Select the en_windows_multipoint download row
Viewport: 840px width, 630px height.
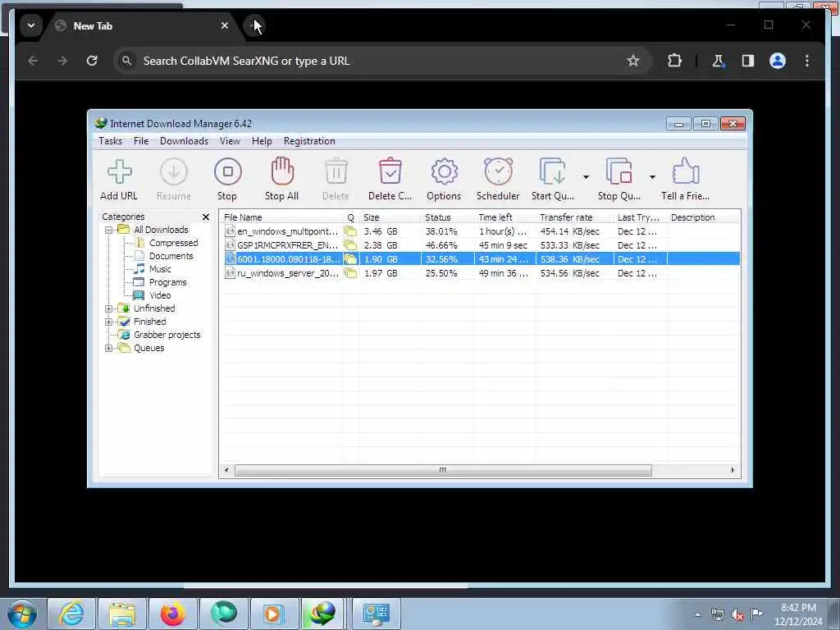[x=481, y=231]
